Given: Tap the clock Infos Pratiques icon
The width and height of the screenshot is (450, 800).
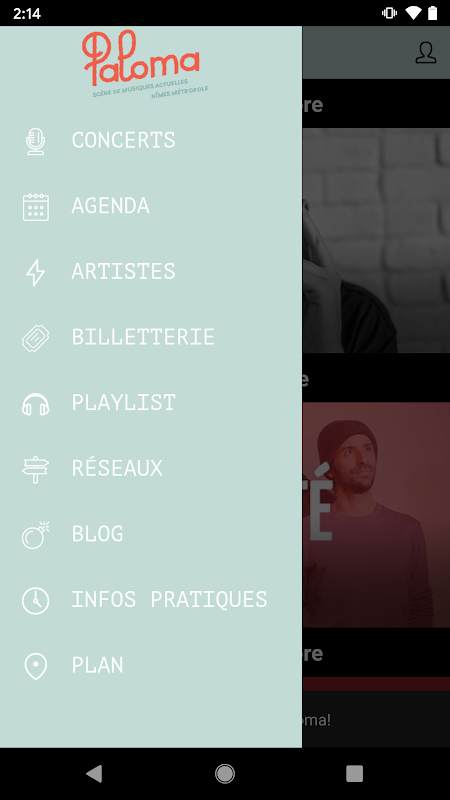Looking at the screenshot, I should tap(36, 601).
